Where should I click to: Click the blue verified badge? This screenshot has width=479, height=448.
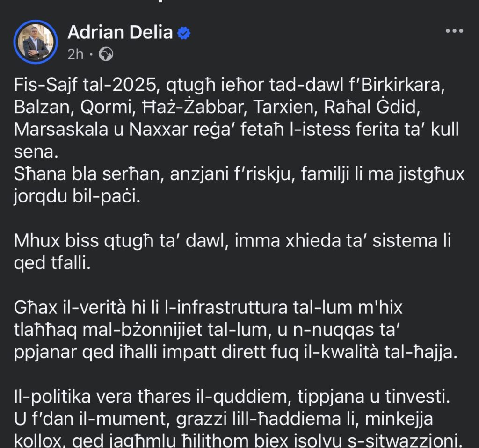[184, 33]
